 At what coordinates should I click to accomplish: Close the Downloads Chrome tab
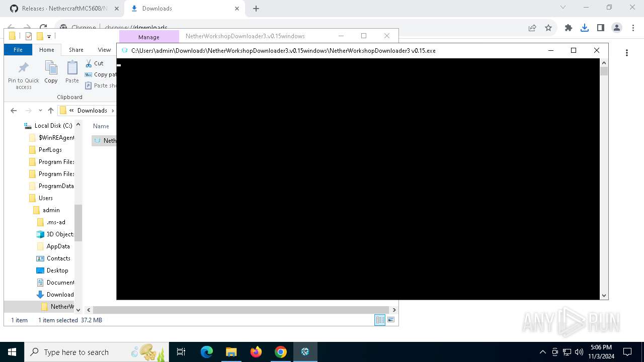tap(237, 9)
